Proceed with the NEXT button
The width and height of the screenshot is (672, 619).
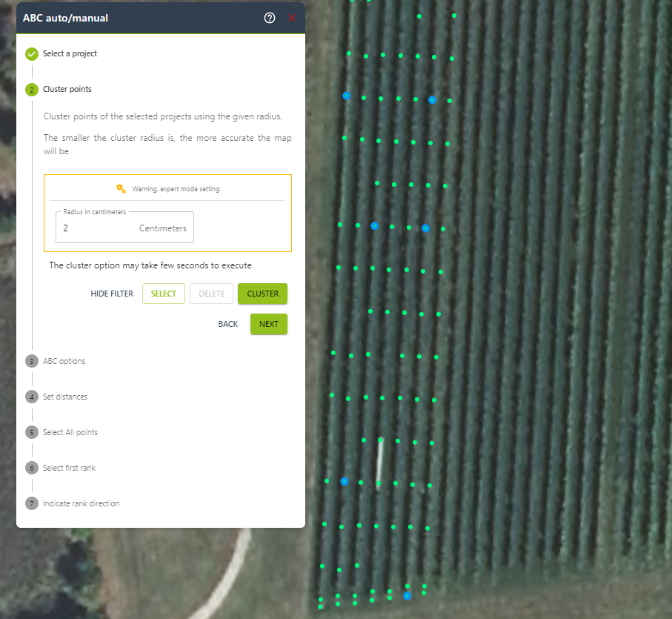click(268, 324)
